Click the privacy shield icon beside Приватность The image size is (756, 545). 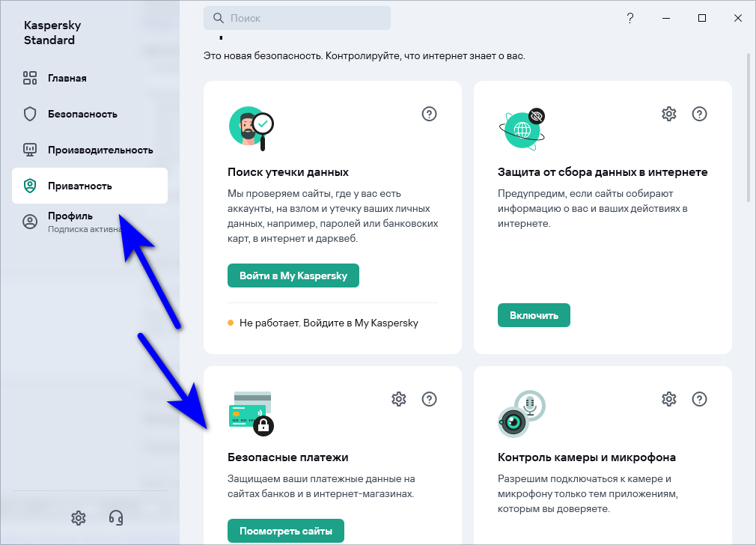[30, 186]
